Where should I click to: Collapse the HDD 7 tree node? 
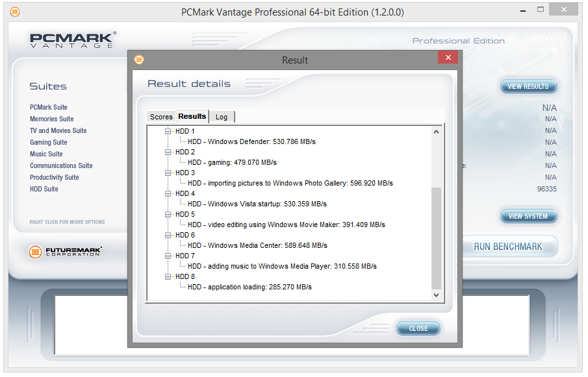tap(168, 256)
